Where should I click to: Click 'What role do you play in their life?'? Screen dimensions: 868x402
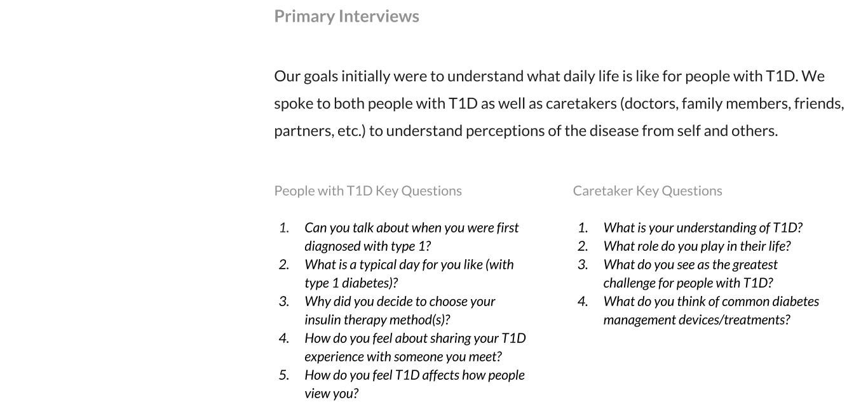(697, 246)
